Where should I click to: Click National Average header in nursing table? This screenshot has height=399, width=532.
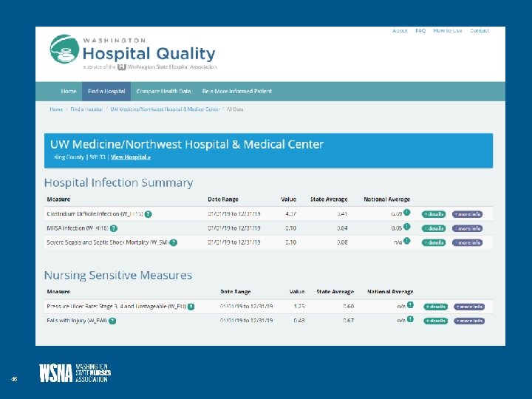390,292
